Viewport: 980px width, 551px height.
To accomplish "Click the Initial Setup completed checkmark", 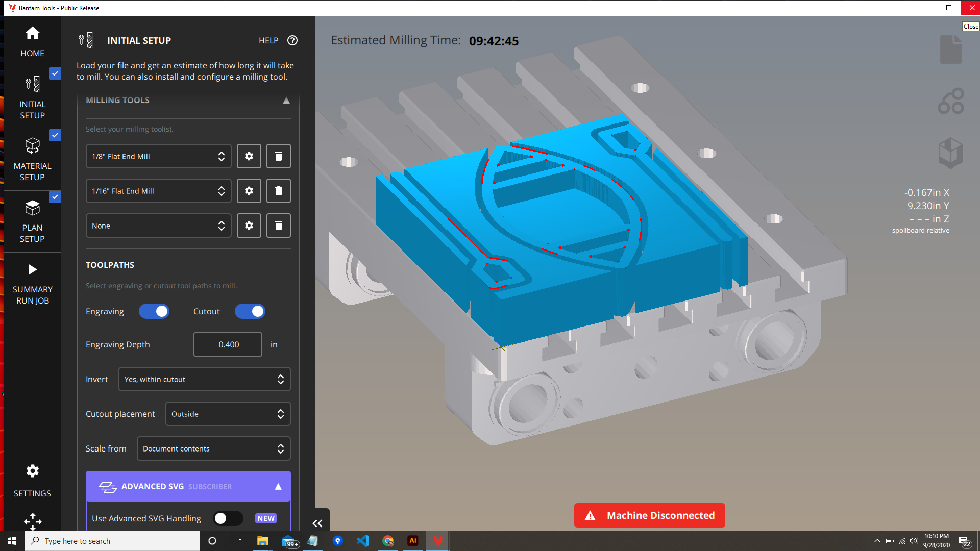I will tap(55, 73).
